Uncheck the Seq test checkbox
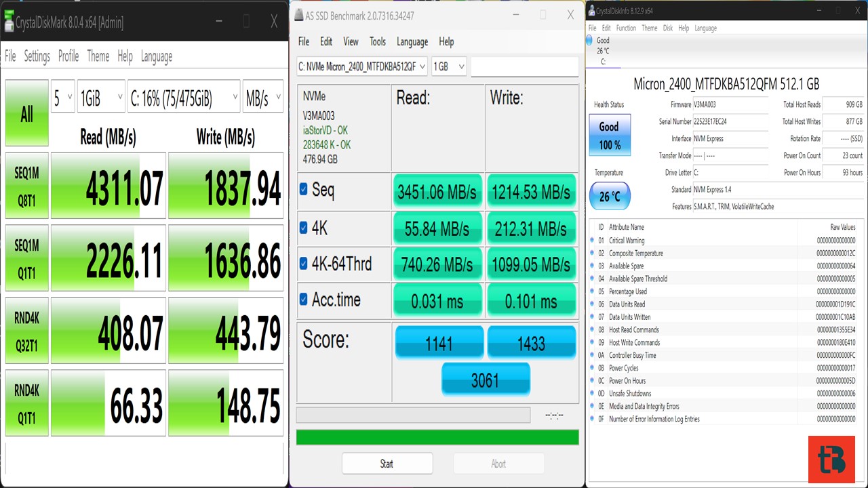This screenshot has width=868, height=488. pyautogui.click(x=304, y=190)
